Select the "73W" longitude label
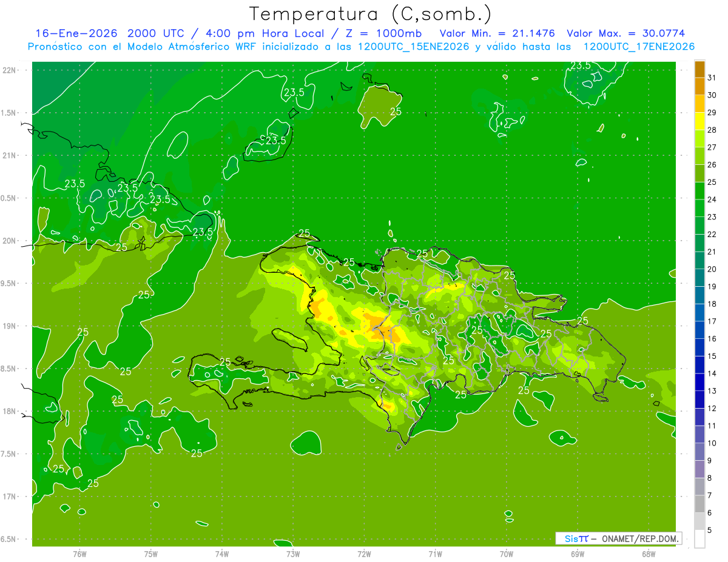Image resolution: width=728 pixels, height=562 pixels. point(293,554)
